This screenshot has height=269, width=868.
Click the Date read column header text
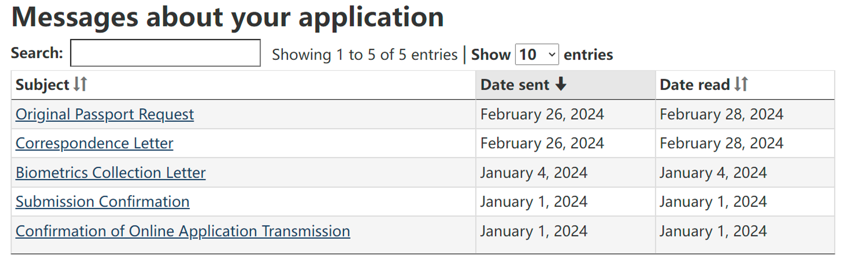(x=694, y=85)
